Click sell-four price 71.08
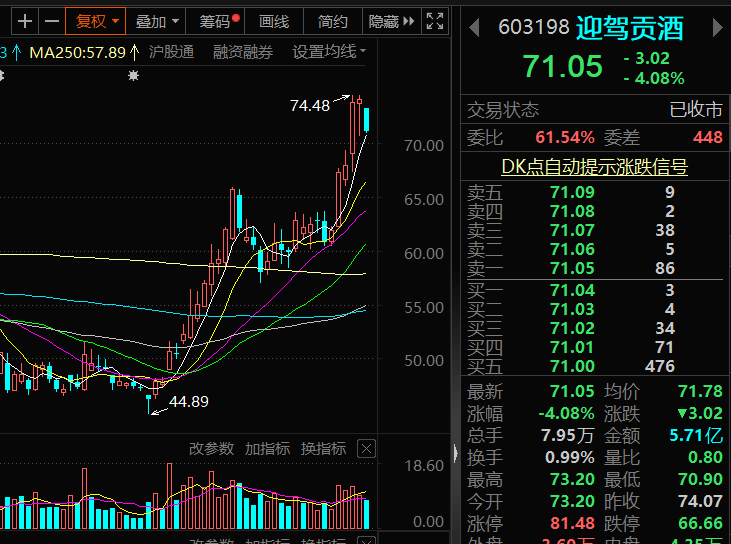Image resolution: width=731 pixels, height=544 pixels. tap(572, 211)
